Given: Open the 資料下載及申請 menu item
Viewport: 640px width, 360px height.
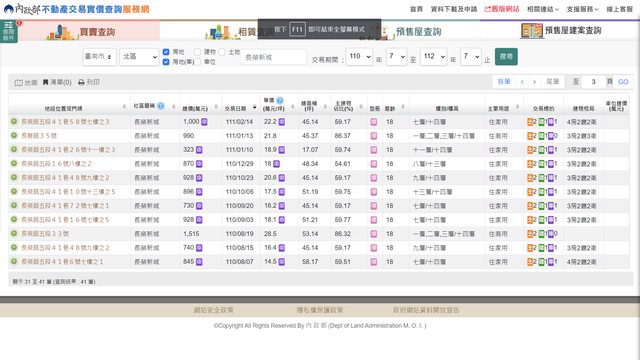Looking at the screenshot, I should point(454,9).
